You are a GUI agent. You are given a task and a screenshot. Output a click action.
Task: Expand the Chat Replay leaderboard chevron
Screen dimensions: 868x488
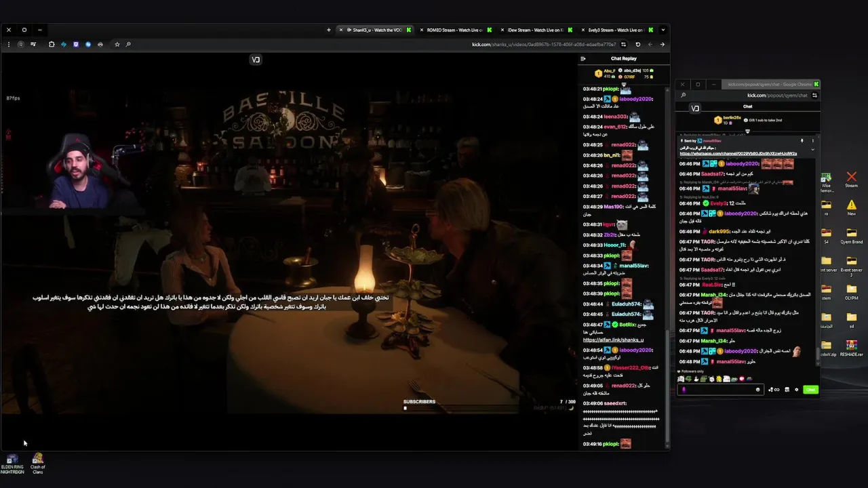point(624,84)
